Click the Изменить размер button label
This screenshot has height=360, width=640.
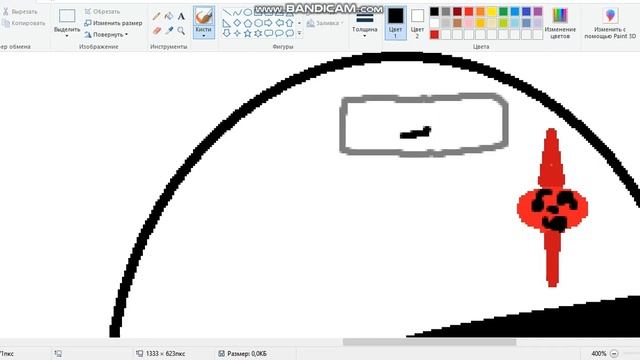[118, 23]
